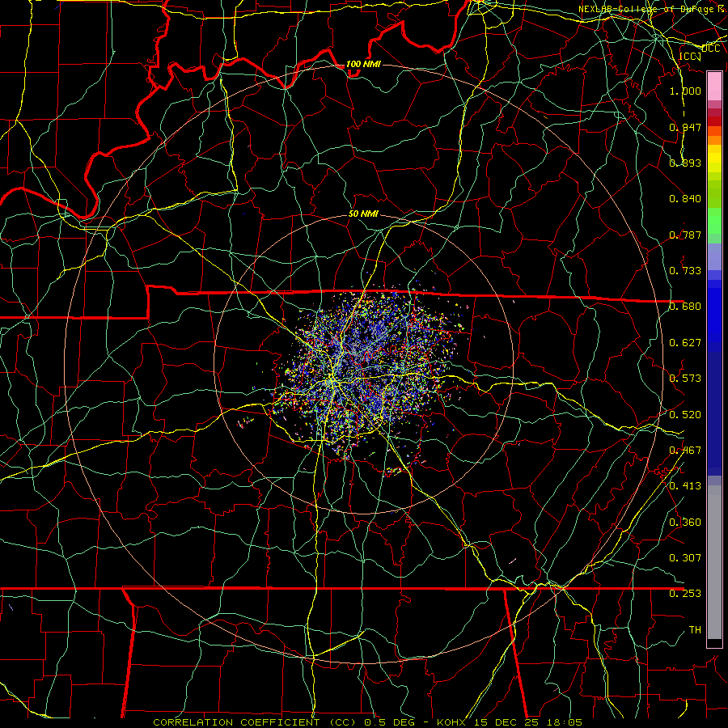The height and width of the screenshot is (728, 728).
Task: Click the 0.360 legend value
Action: 685,523
